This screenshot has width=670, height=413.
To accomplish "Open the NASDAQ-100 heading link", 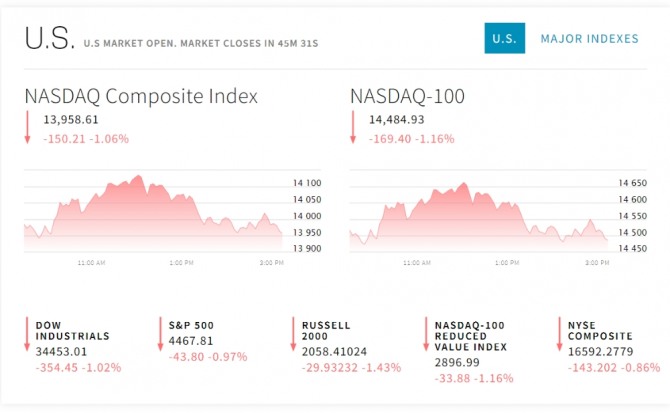I will [408, 96].
